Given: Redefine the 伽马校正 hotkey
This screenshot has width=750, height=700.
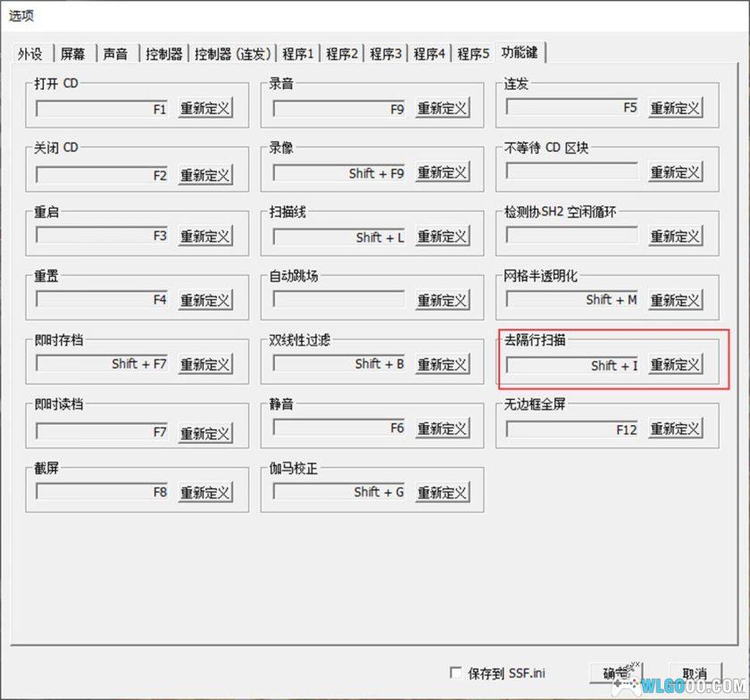Looking at the screenshot, I should tap(443, 490).
